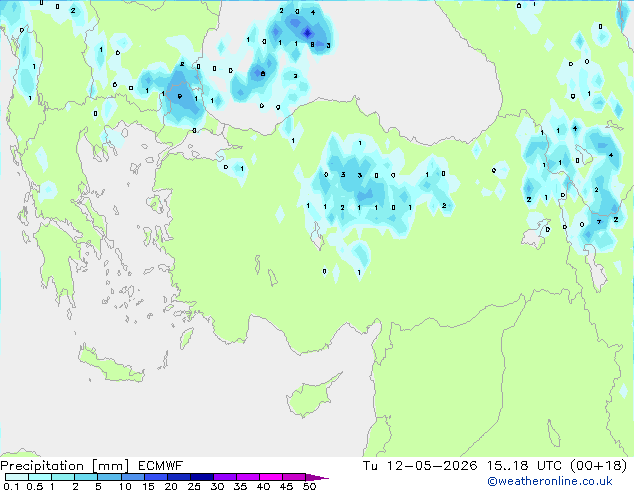Image resolution: width=634 pixels, height=490 pixels.
Task: Click the 0.5–1 mm legend color box
Action: 40,477
